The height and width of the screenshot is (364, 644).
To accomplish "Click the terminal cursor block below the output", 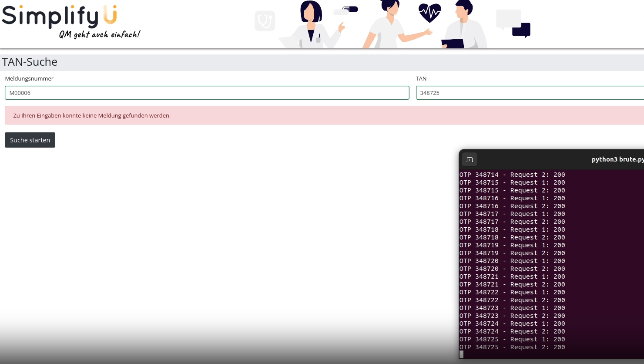I will (x=462, y=354).
